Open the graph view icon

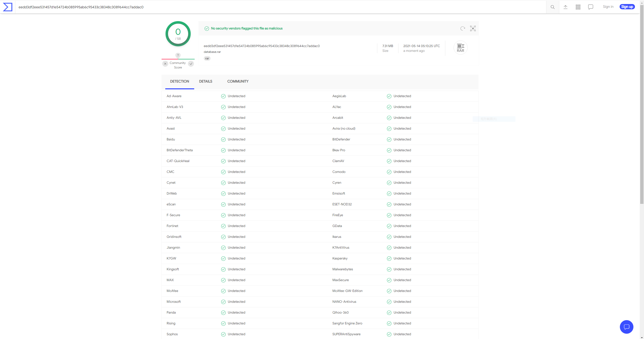tap(473, 28)
